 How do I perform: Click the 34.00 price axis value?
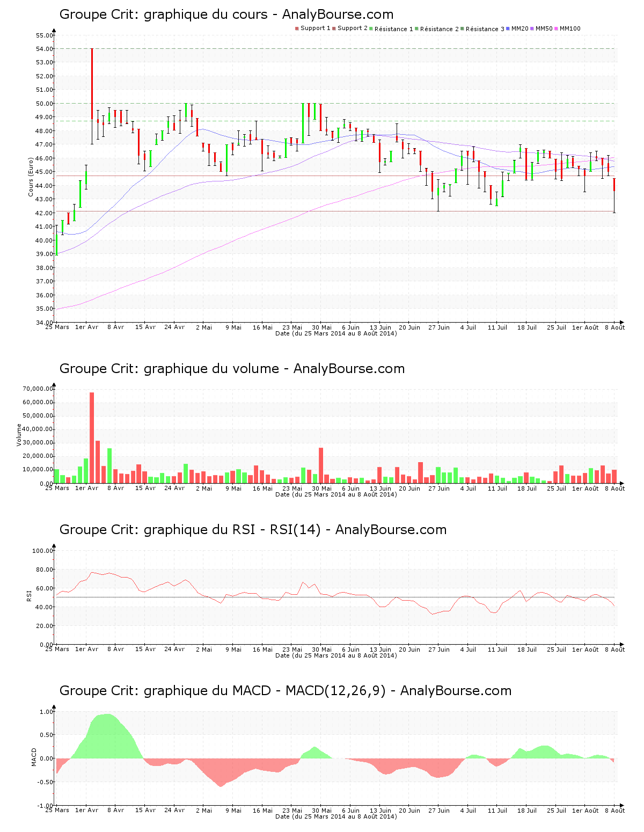click(44, 323)
